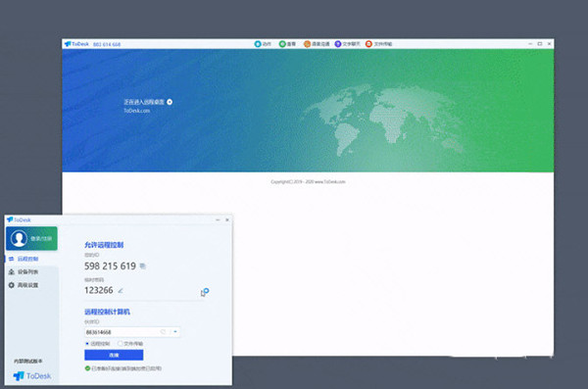Close the remote session window
588x389 pixels.
[550, 44]
